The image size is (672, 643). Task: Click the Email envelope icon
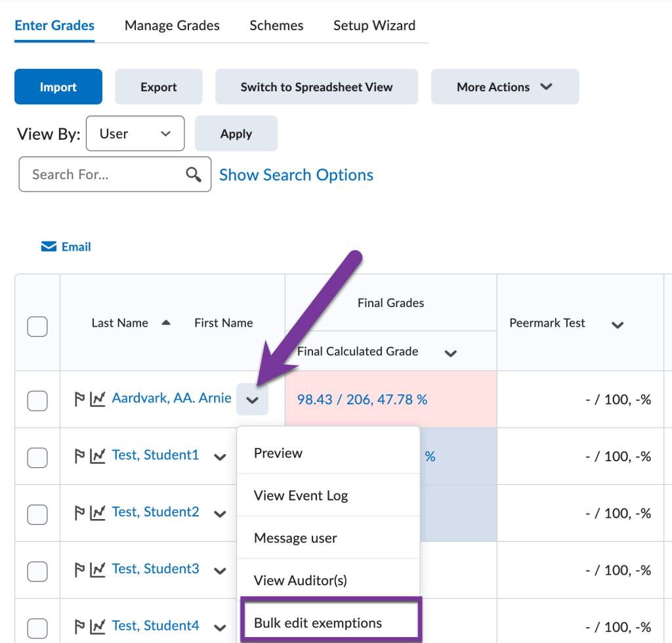pos(49,247)
